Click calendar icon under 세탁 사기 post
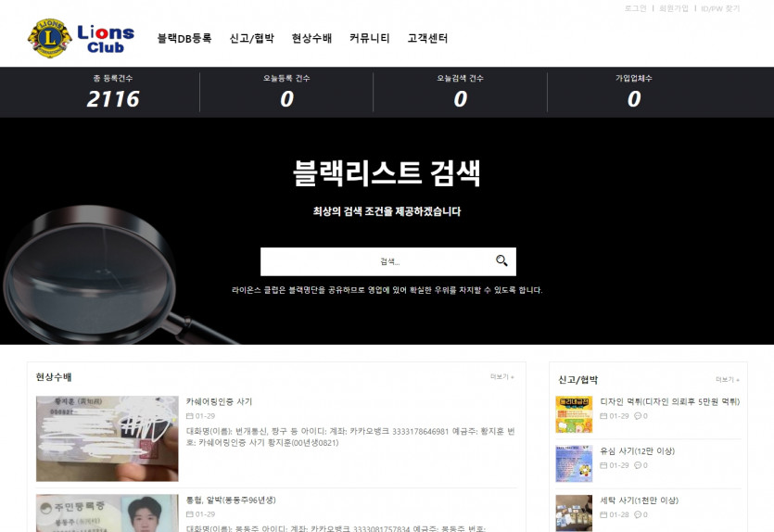Screen dimensions: 774x532 [x=604, y=514]
